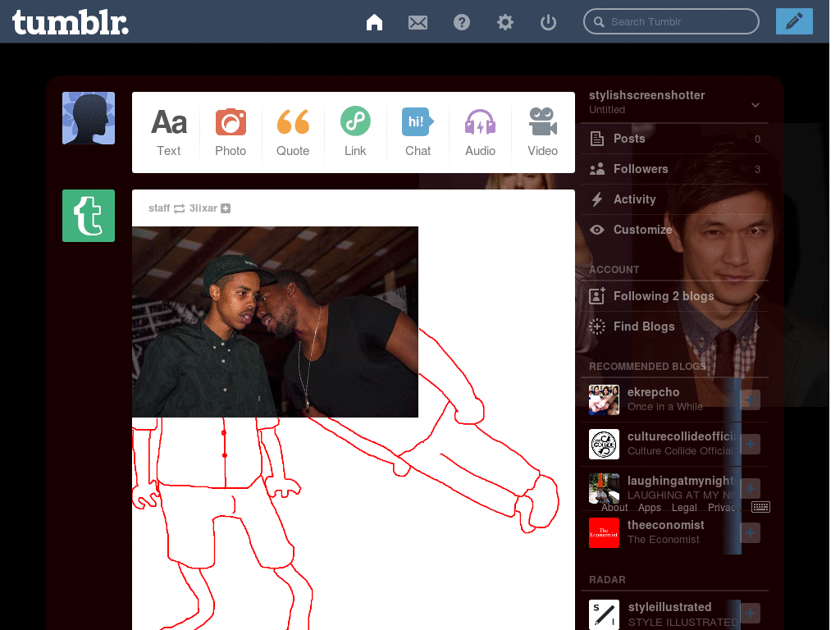Open the About footer link
840x630 pixels.
614,507
